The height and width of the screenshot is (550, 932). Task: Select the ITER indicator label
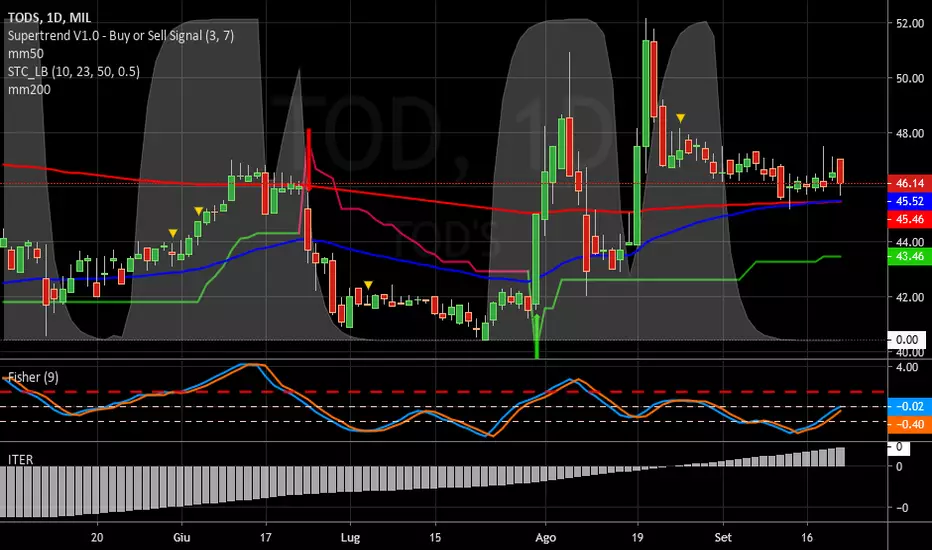click(20, 460)
